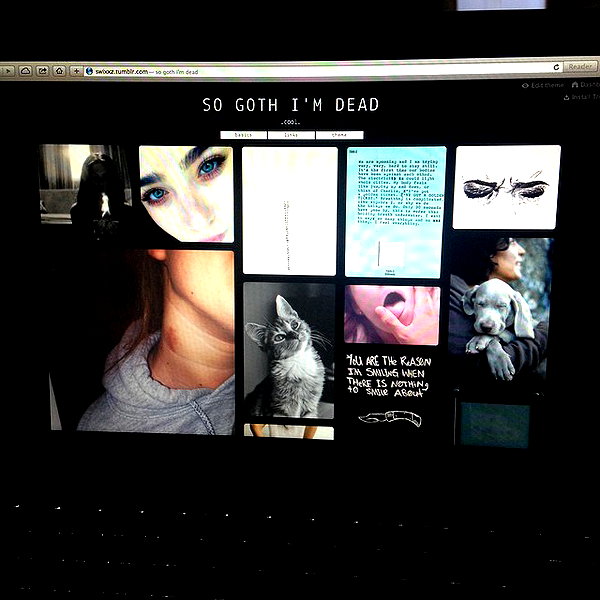Open the grey kitten photo

(289, 350)
